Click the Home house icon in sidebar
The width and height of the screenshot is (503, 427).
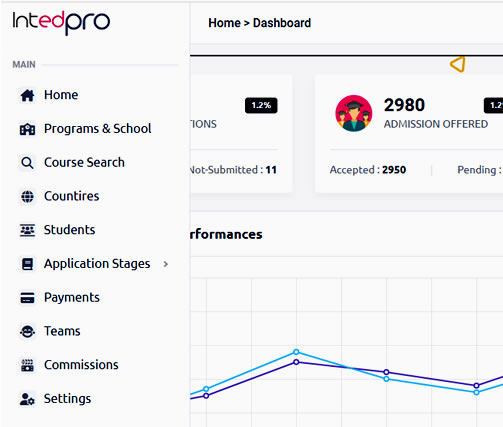click(27, 95)
